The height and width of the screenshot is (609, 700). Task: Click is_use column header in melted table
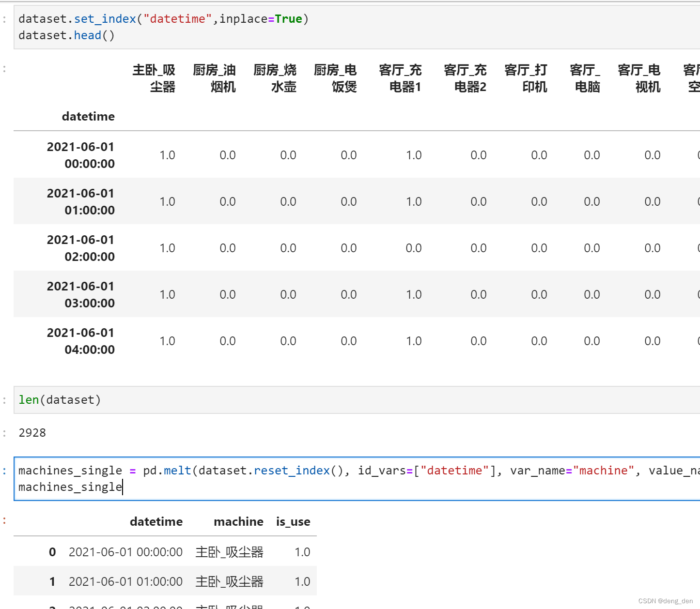point(293,521)
